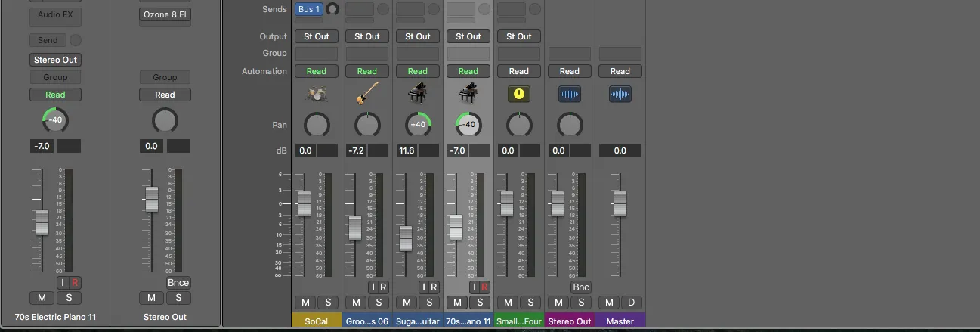980x332 pixels.
Task: Solo the inspector 70s Electric Piano 11 strip
Action: pyautogui.click(x=68, y=298)
